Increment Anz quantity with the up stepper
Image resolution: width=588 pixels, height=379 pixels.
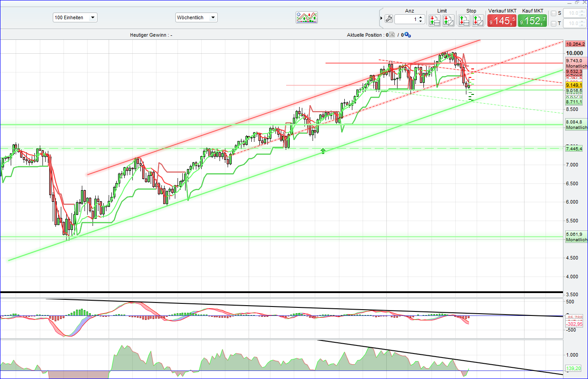[420, 17]
